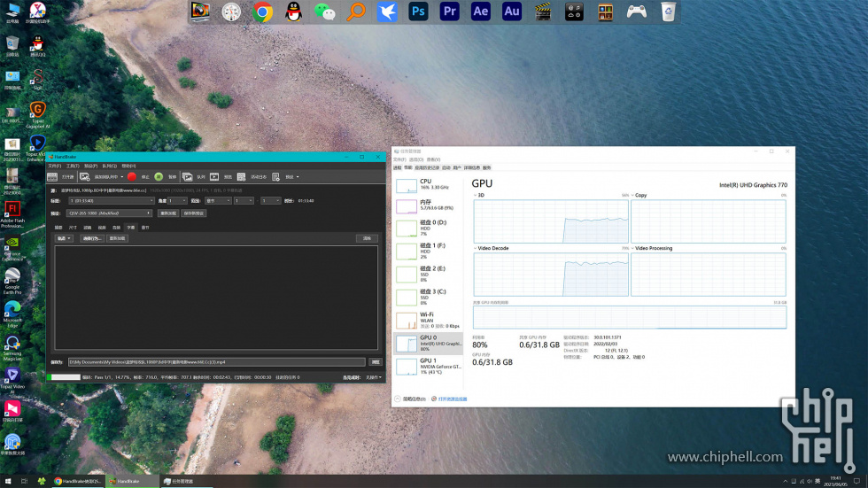The image size is (868, 488).
Task: Click the clock icon in top dock
Action: point(231,12)
